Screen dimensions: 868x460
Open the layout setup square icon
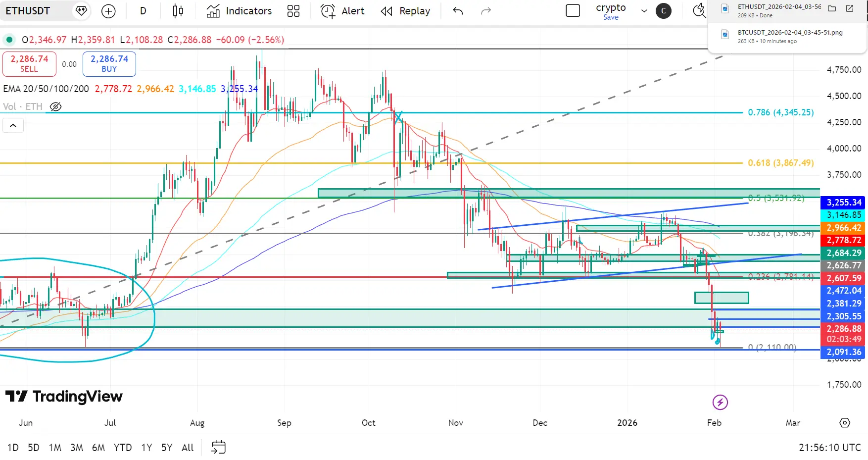(x=573, y=10)
